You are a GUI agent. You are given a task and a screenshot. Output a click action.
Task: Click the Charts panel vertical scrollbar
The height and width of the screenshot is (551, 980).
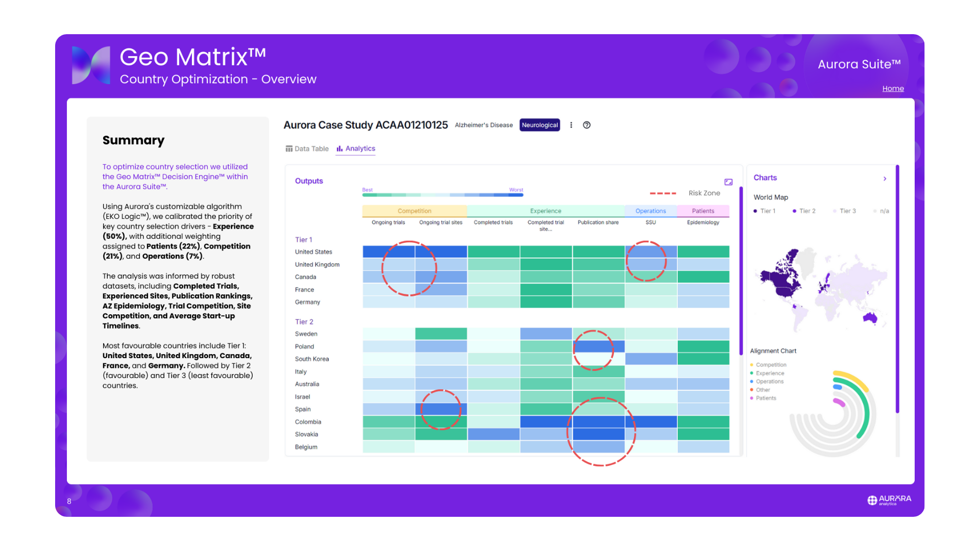(x=897, y=289)
